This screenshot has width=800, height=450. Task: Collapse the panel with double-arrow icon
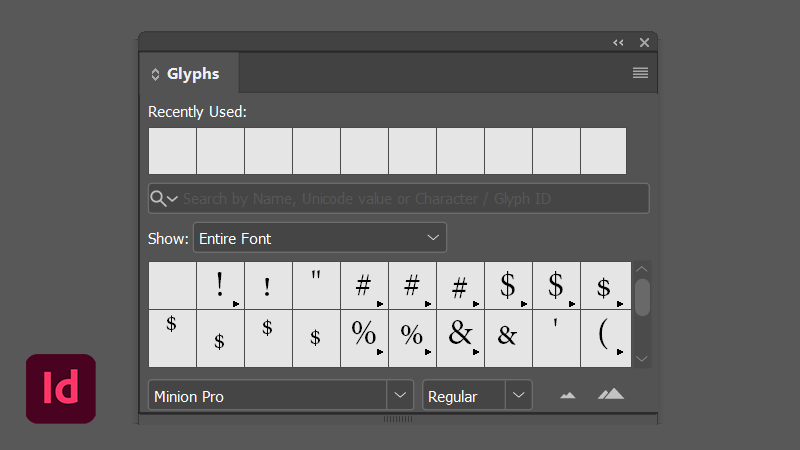point(618,42)
